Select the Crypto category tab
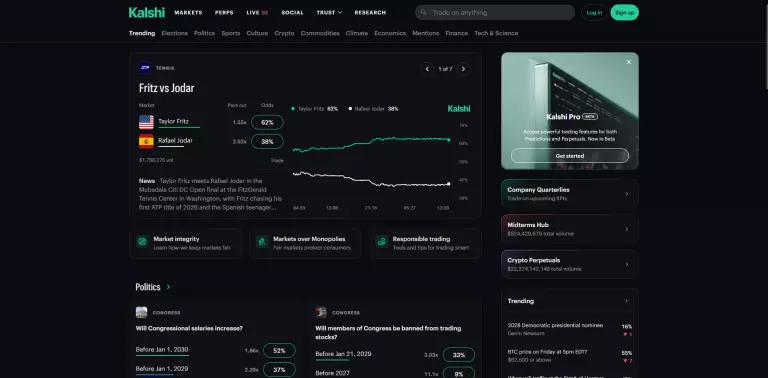 tap(284, 33)
